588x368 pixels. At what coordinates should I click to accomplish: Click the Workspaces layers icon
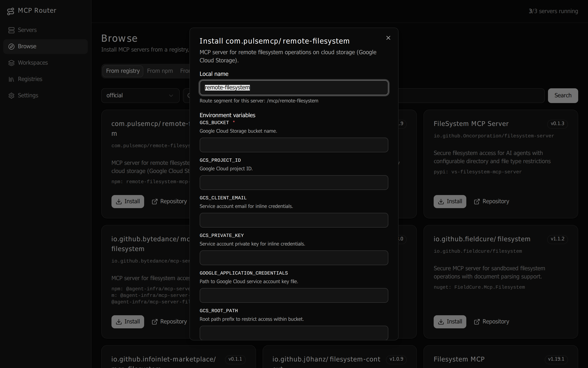[11, 63]
